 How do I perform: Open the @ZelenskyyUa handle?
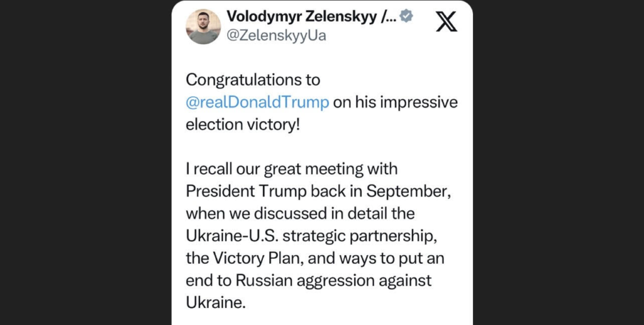[276, 36]
